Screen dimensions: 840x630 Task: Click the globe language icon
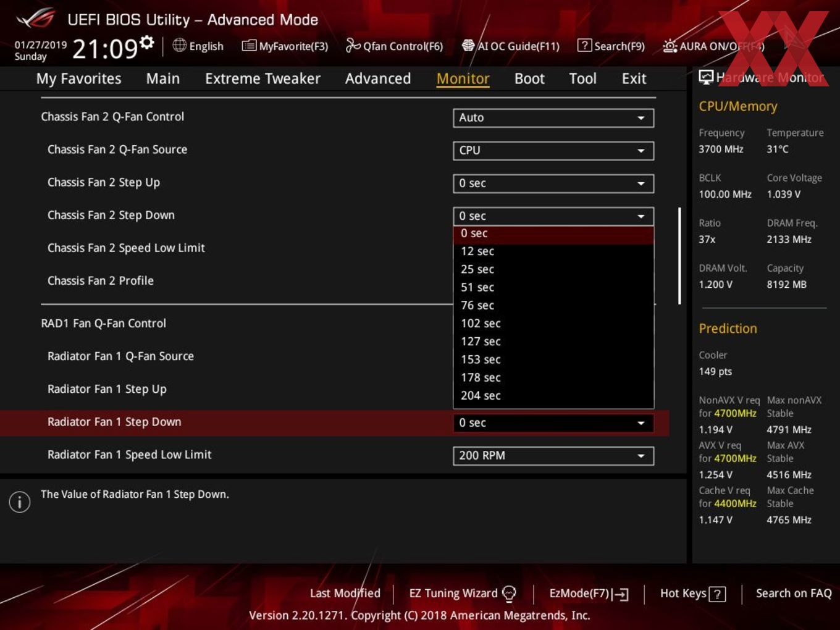pyautogui.click(x=179, y=45)
